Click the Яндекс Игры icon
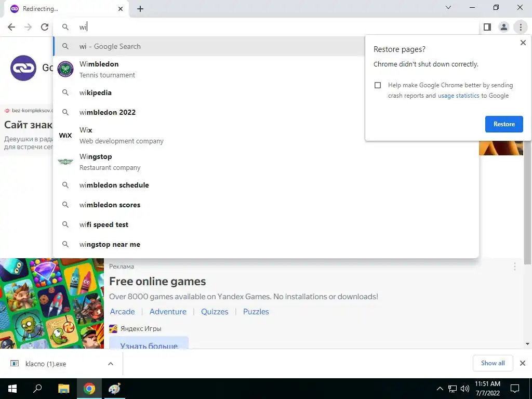532x399 pixels. tap(113, 328)
